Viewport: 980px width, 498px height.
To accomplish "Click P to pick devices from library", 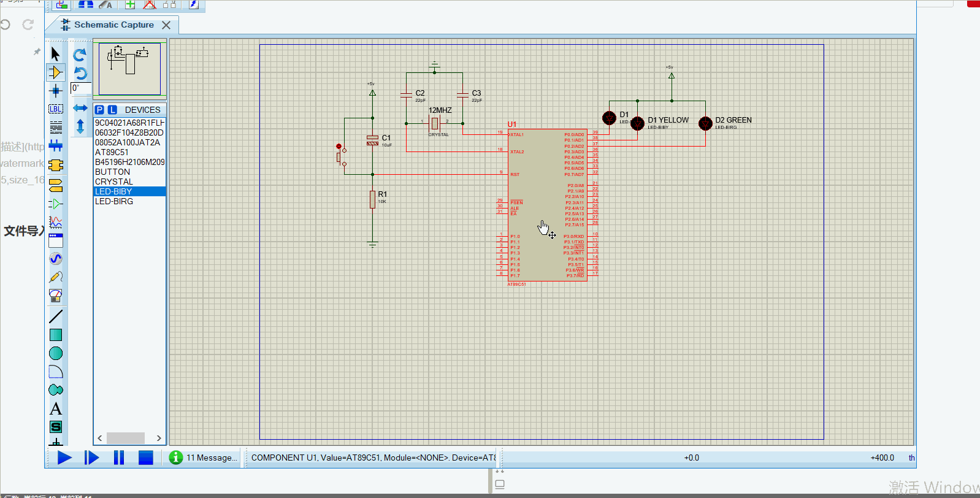I will [99, 110].
